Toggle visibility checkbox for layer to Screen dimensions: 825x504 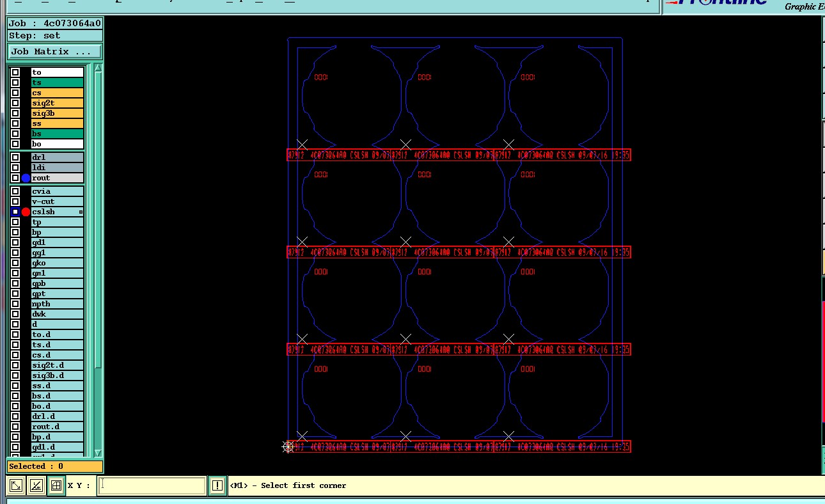(x=15, y=72)
